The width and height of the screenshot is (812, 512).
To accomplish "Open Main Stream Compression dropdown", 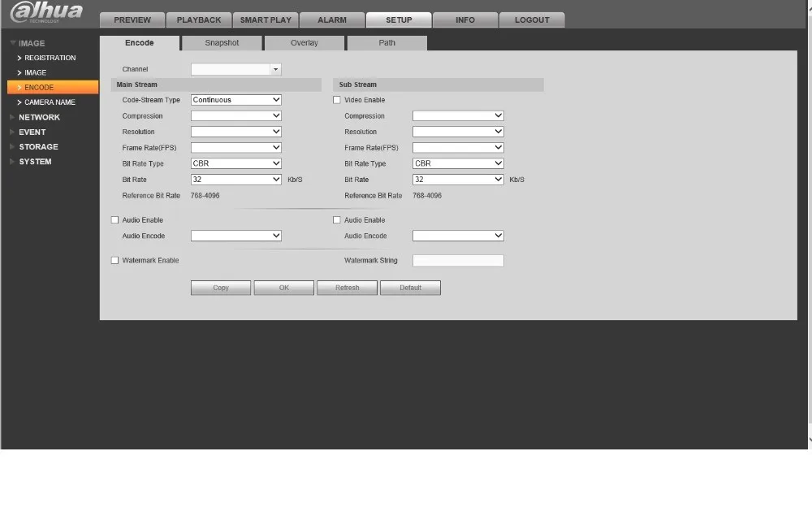I will (x=236, y=115).
